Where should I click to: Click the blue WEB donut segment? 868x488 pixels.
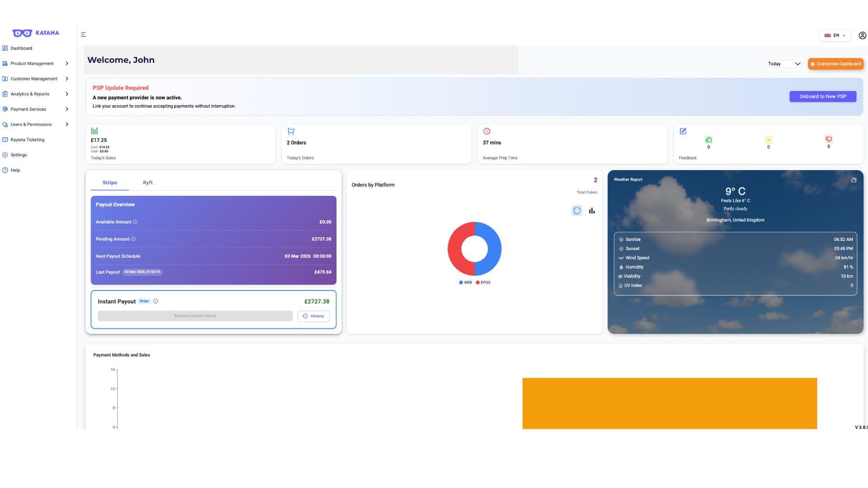(x=495, y=249)
